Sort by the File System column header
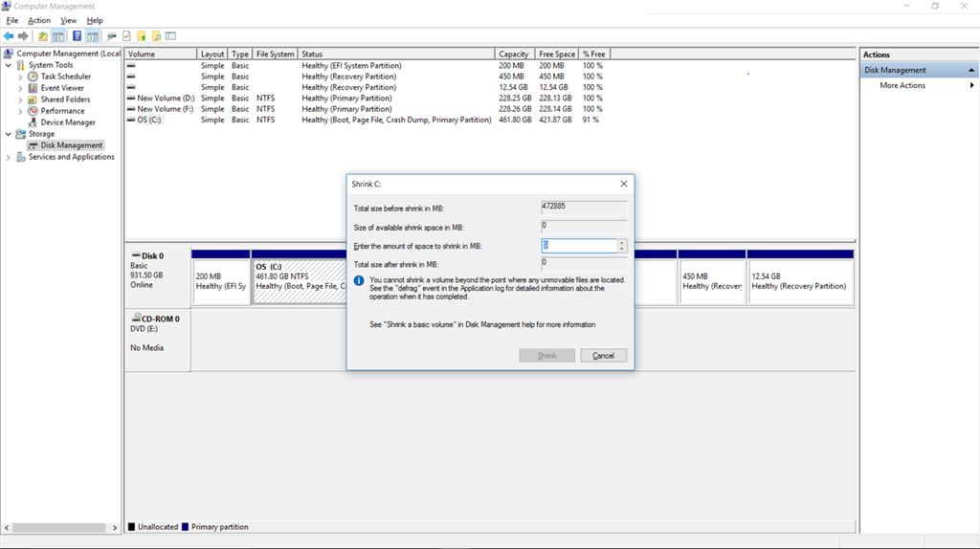 [275, 55]
